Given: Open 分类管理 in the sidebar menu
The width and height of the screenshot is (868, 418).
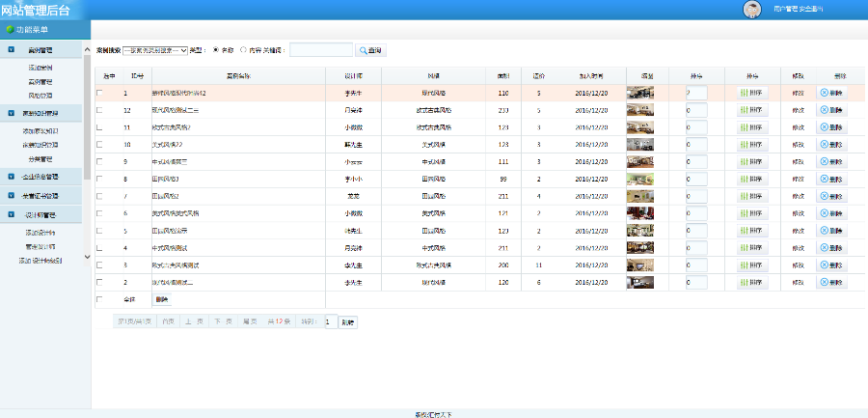Looking at the screenshot, I should (41, 159).
